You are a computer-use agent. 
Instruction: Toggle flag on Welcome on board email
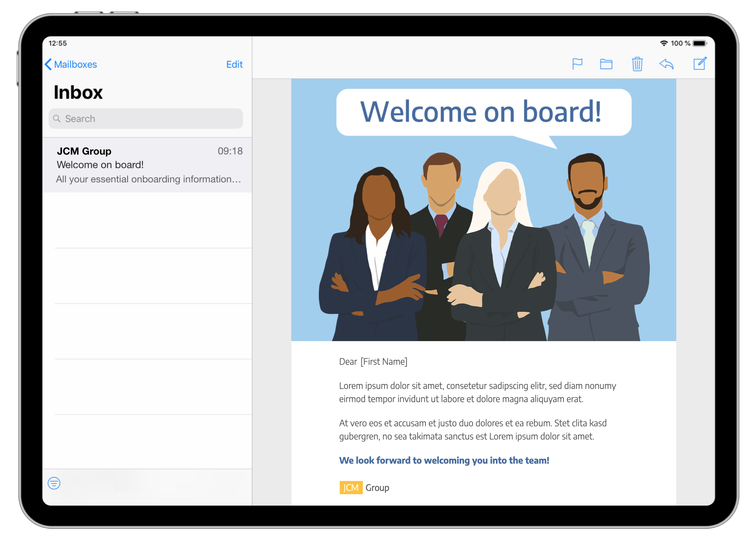578,65
